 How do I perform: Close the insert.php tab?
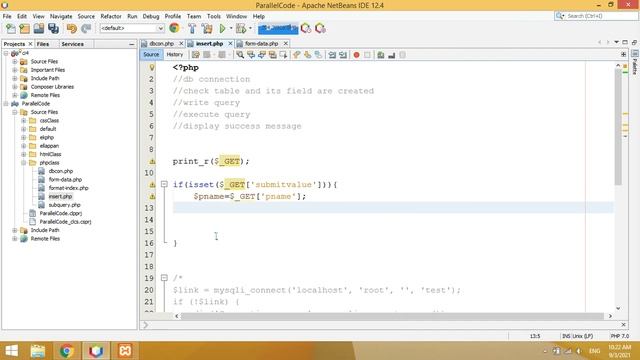[x=230, y=43]
